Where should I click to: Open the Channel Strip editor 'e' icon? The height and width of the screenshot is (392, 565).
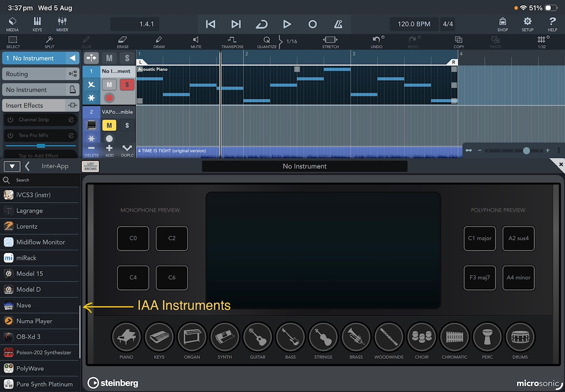coord(71,119)
